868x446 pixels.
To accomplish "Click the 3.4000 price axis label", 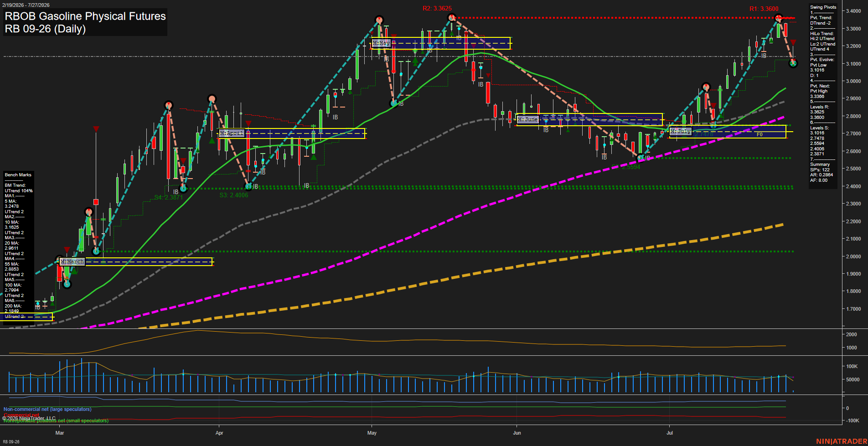I will (853, 11).
